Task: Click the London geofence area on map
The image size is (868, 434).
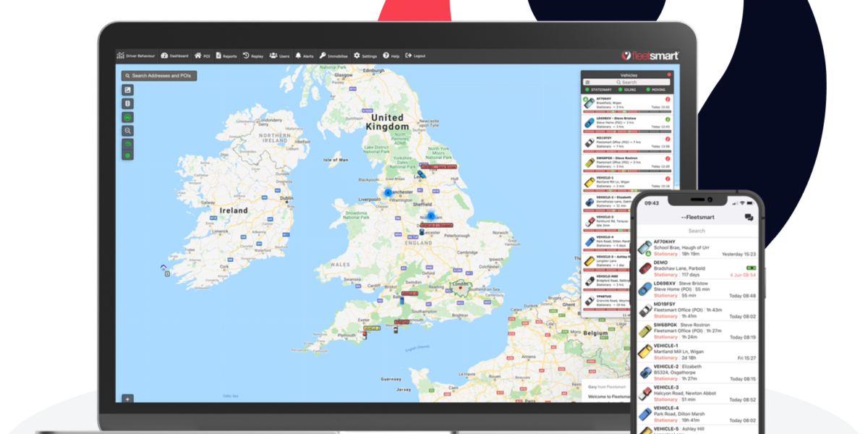Action: pyautogui.click(x=459, y=285)
